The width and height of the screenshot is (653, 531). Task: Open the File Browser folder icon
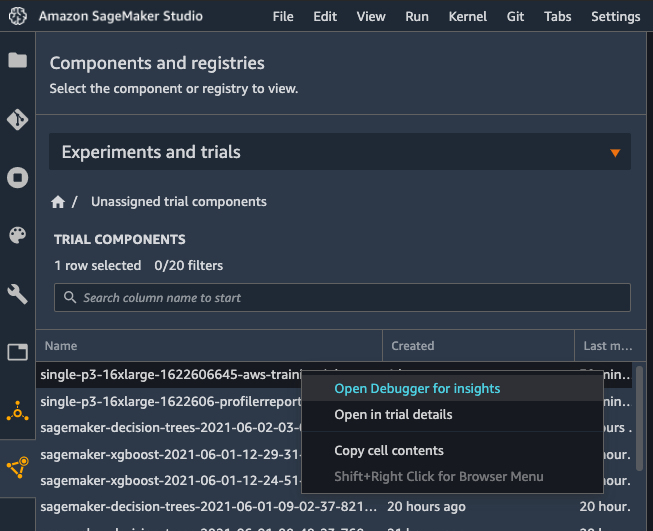pyautogui.click(x=17, y=60)
